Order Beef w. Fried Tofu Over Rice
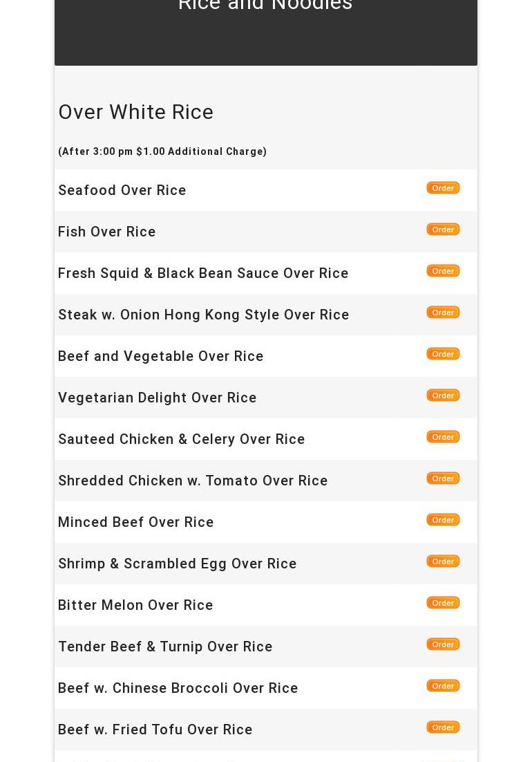Screen dimensions: 532x762 coord(443,727)
